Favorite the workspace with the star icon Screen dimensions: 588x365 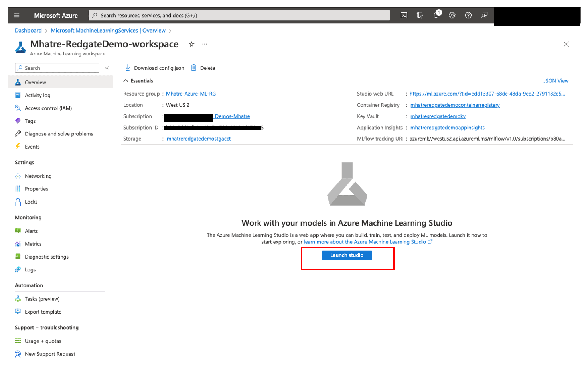pyautogui.click(x=191, y=44)
